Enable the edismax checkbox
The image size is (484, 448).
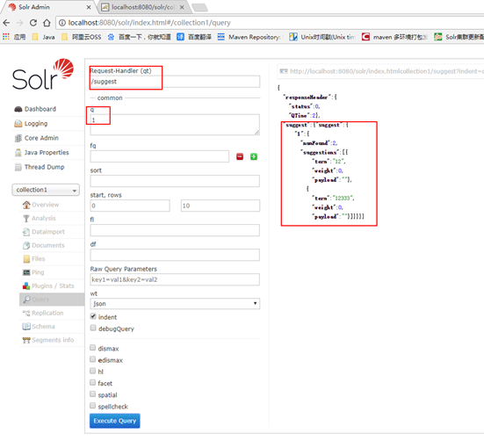point(92,359)
